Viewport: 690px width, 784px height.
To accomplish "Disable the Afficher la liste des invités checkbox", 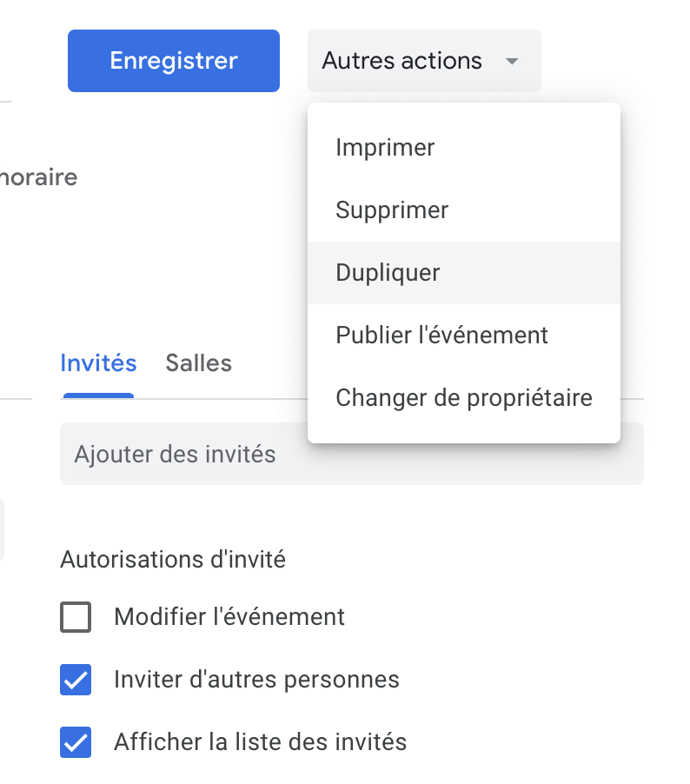I will pyautogui.click(x=76, y=743).
